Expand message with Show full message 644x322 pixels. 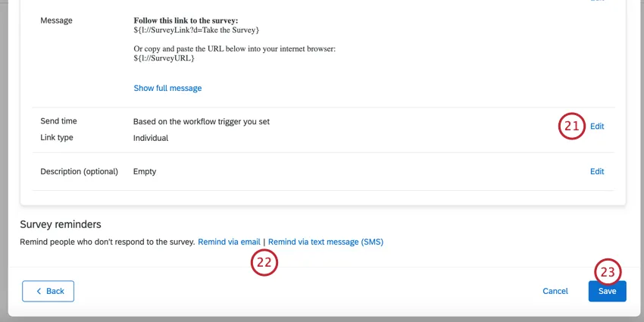tap(167, 88)
